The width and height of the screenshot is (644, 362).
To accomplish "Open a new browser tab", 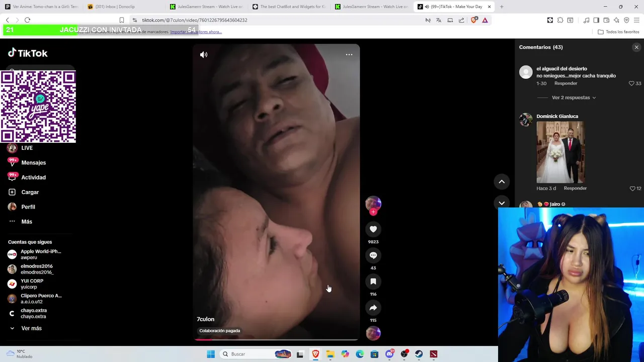I will [502, 7].
